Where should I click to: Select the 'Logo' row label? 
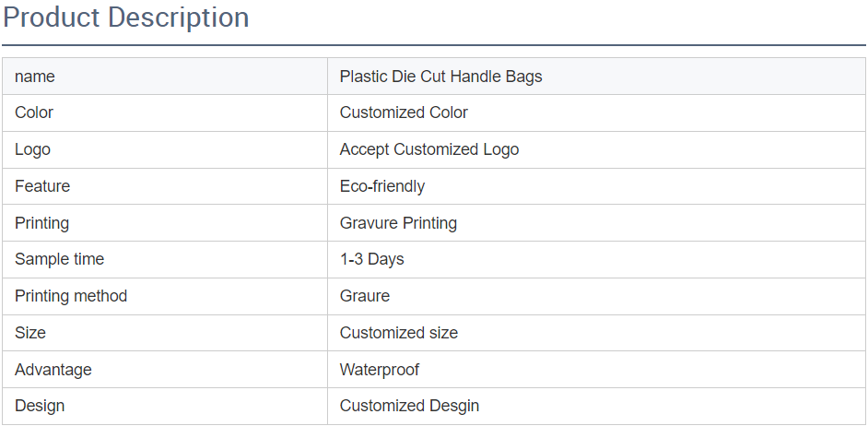32,149
